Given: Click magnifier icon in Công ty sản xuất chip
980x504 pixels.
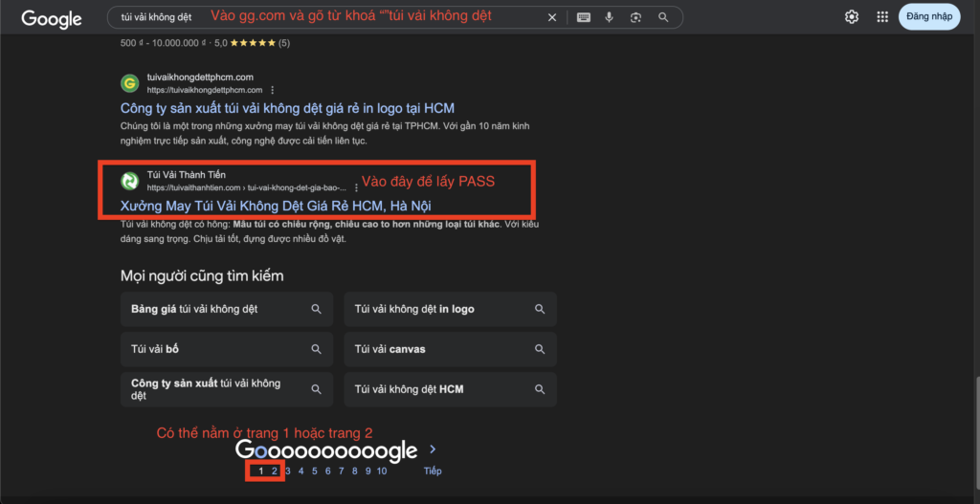Looking at the screenshot, I should coord(316,389).
